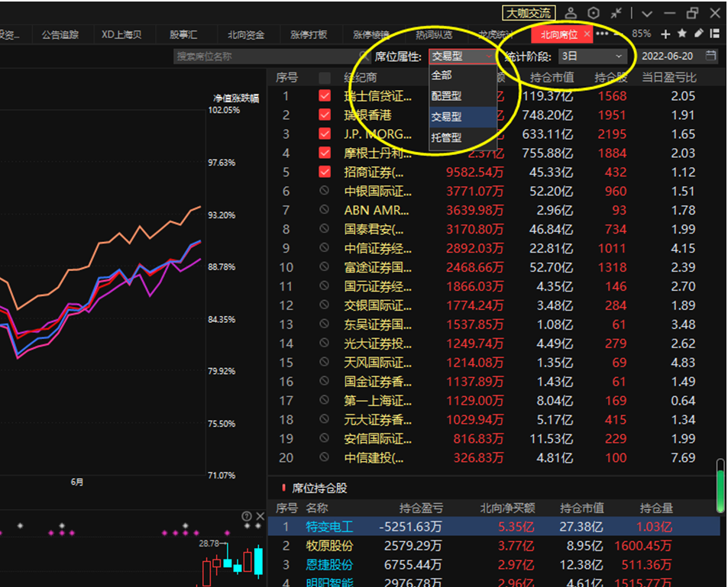Switch to the XD上海贝 tab
Image resolution: width=728 pixels, height=587 pixels.
[121, 34]
